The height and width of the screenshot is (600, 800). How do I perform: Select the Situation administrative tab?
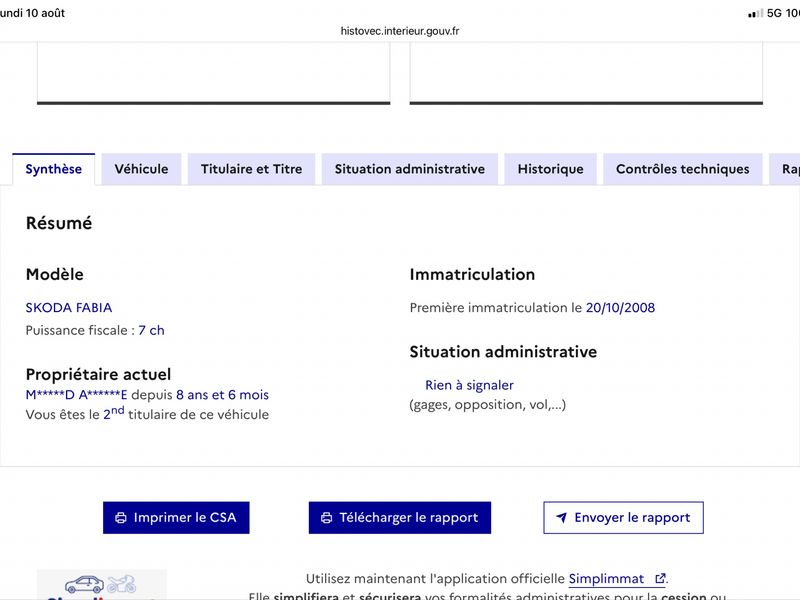pos(410,169)
